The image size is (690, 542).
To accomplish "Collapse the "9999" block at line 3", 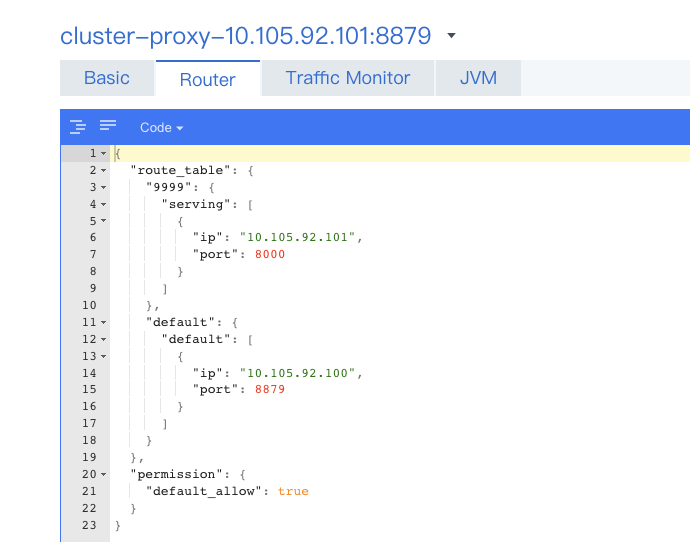I will pyautogui.click(x=103, y=187).
